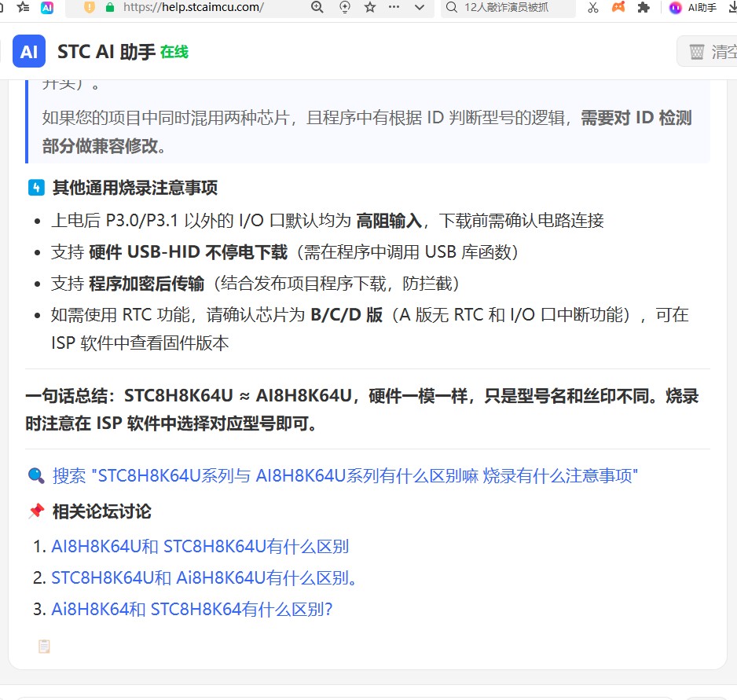The image size is (737, 700).
Task: Click the quote text 如果您的项目中同时混用两种芯片
Action: coord(165,118)
